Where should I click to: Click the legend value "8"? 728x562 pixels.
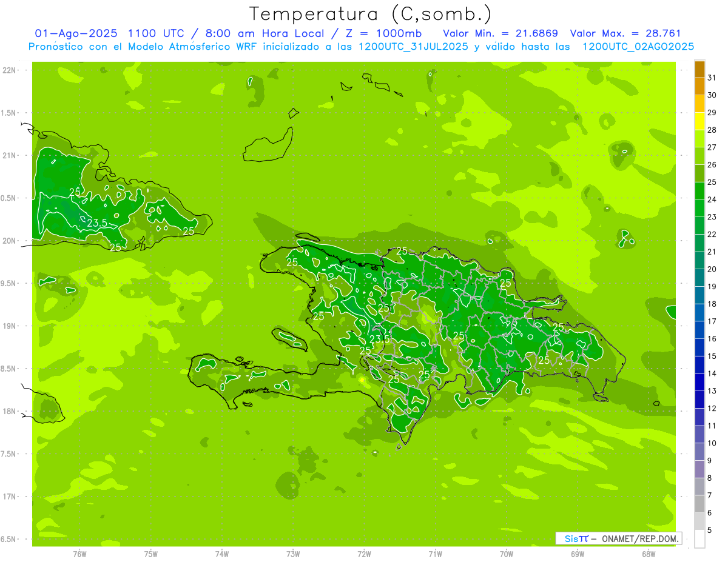click(710, 478)
